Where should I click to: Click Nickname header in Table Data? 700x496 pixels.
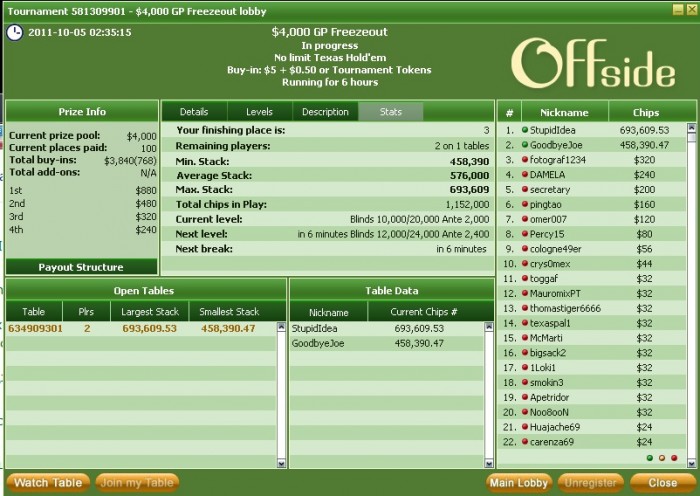point(329,312)
